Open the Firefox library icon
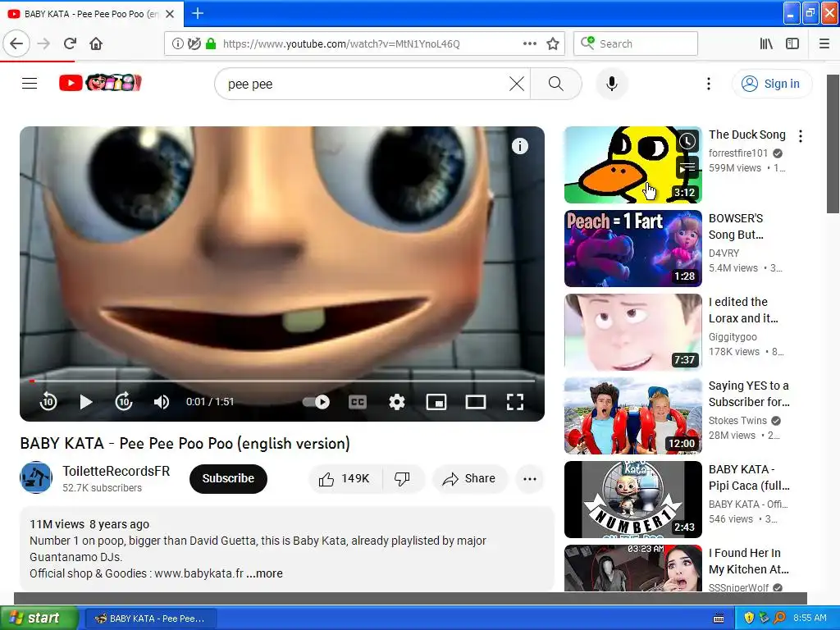Viewport: 840px width, 630px height. point(766,43)
